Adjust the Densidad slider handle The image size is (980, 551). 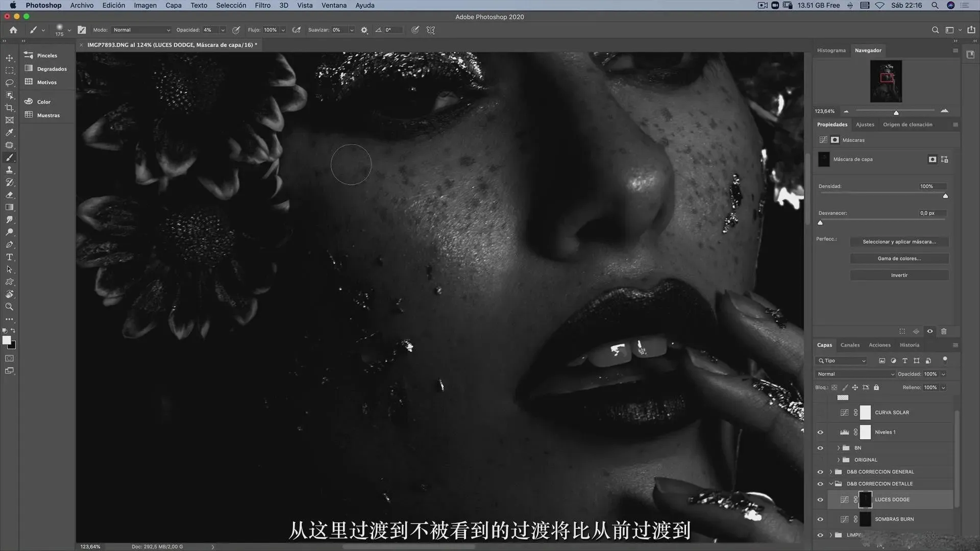[x=945, y=196]
